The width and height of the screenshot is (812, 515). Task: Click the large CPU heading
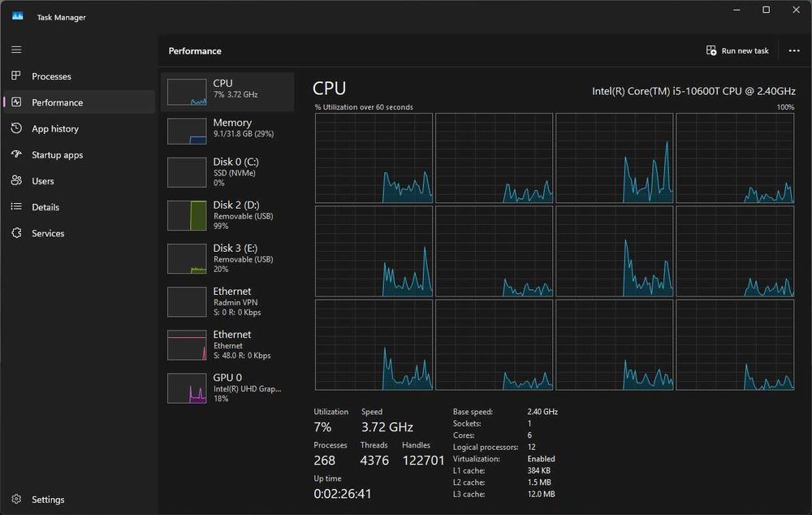coord(330,89)
